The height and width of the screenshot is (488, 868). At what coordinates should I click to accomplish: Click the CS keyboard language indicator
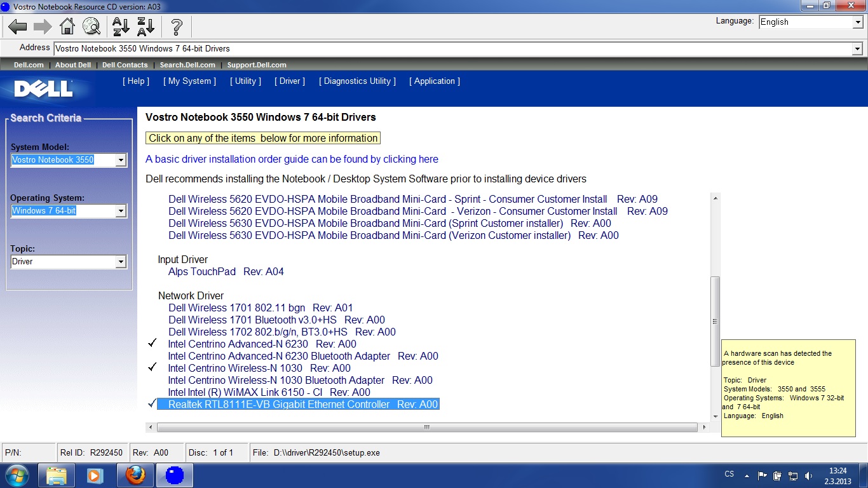pos(729,474)
